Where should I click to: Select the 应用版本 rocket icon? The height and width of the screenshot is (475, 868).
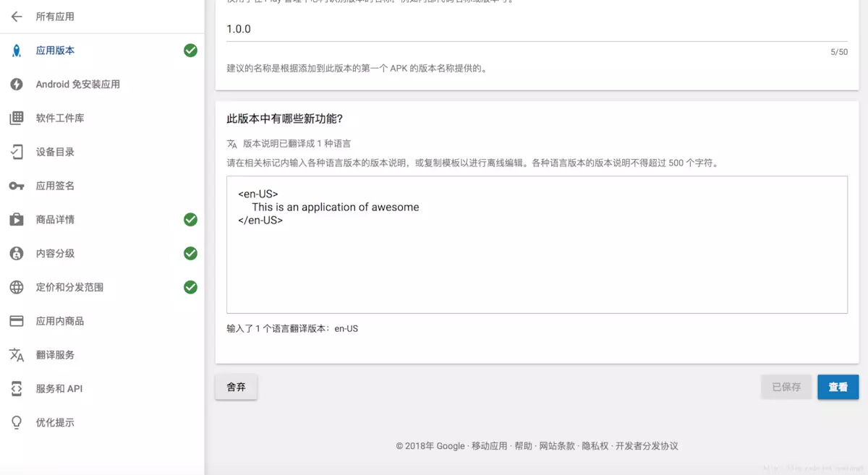point(17,51)
